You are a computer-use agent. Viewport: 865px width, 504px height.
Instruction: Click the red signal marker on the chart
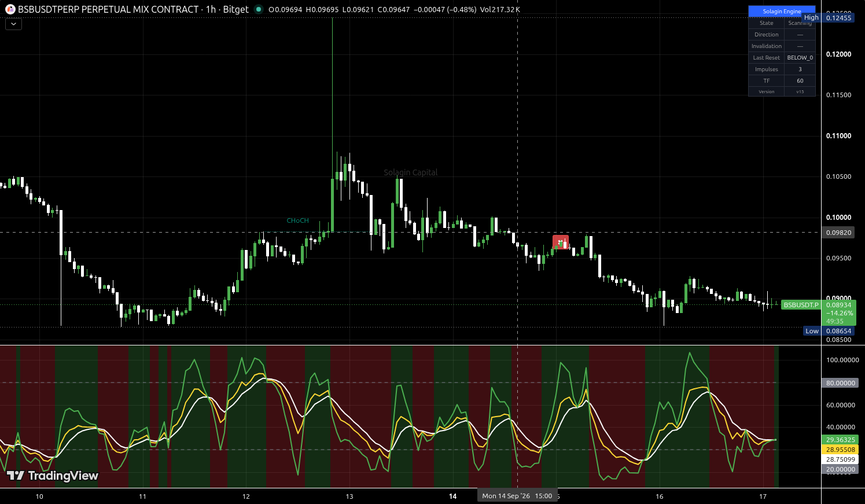click(561, 242)
